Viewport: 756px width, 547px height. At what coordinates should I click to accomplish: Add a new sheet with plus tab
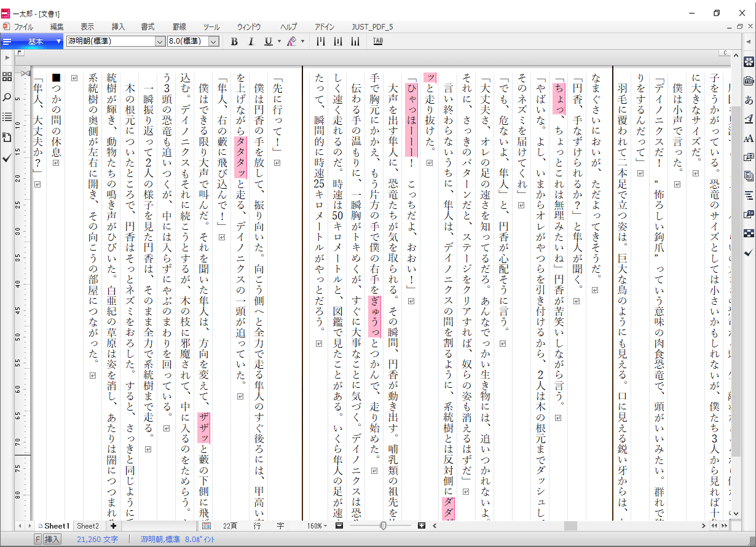[x=113, y=526]
